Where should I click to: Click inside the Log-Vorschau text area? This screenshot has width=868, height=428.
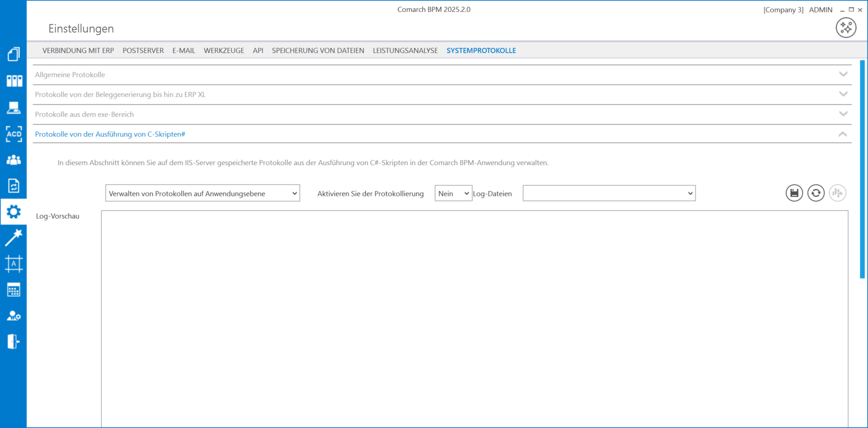[x=474, y=318]
